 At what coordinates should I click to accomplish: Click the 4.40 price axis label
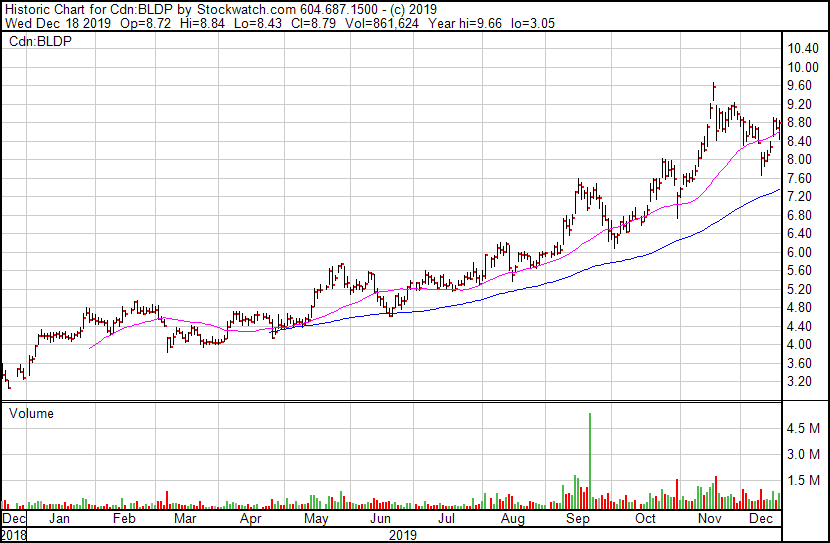(x=799, y=326)
